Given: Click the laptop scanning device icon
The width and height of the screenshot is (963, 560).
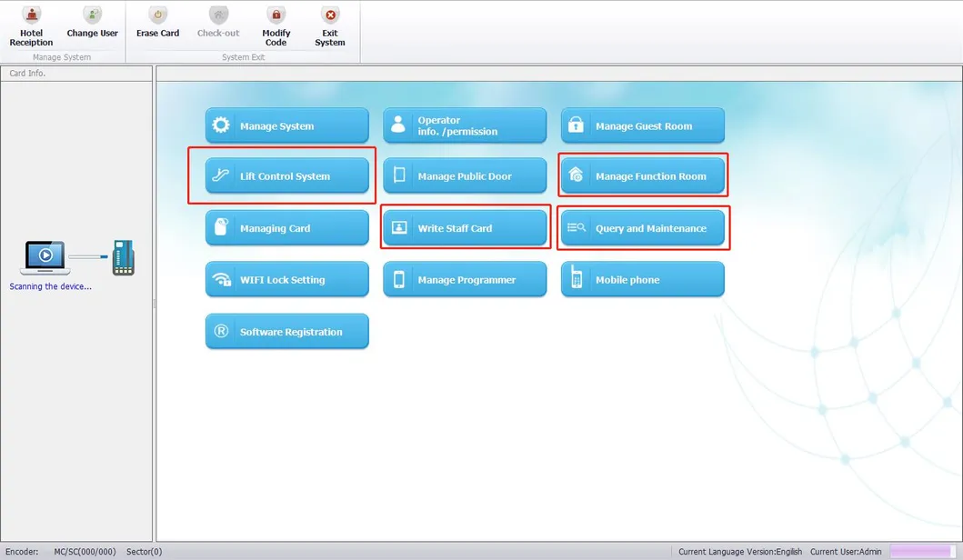Looking at the screenshot, I should [x=45, y=257].
